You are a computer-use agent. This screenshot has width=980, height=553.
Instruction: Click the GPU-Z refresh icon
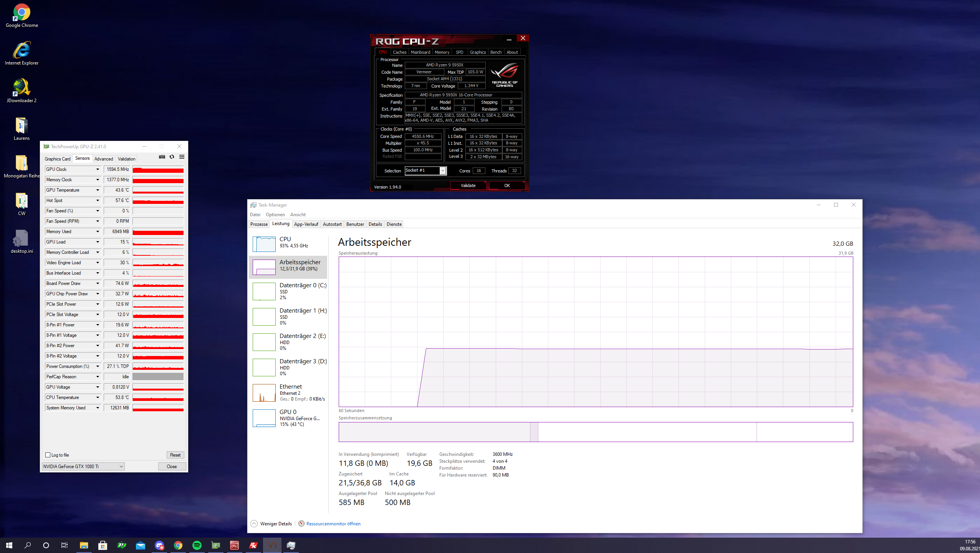point(172,157)
